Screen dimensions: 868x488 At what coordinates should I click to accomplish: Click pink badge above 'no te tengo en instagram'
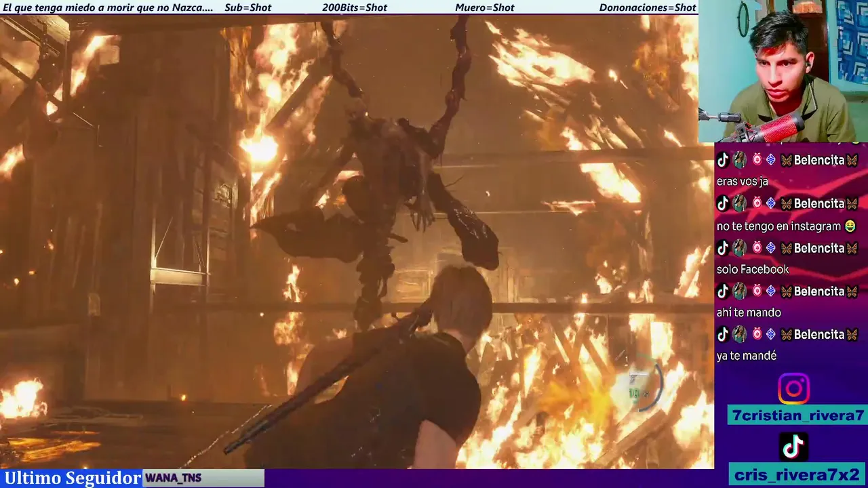pos(757,203)
